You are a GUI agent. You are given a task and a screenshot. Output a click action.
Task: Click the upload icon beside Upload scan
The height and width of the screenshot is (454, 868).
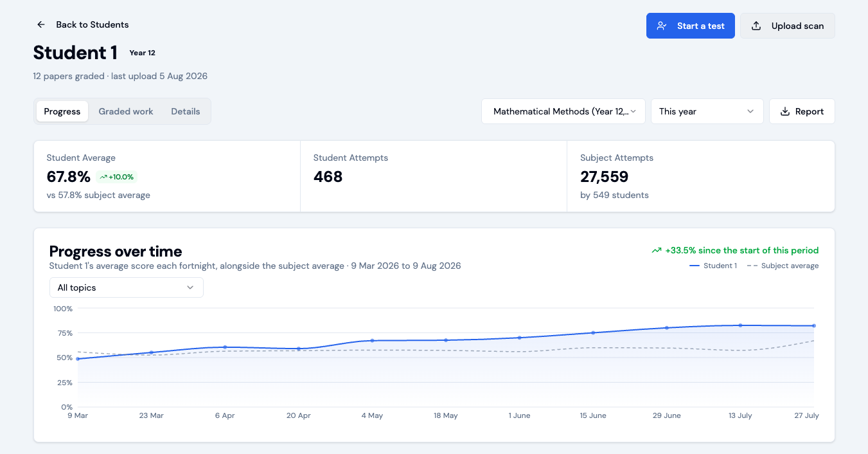coord(757,26)
